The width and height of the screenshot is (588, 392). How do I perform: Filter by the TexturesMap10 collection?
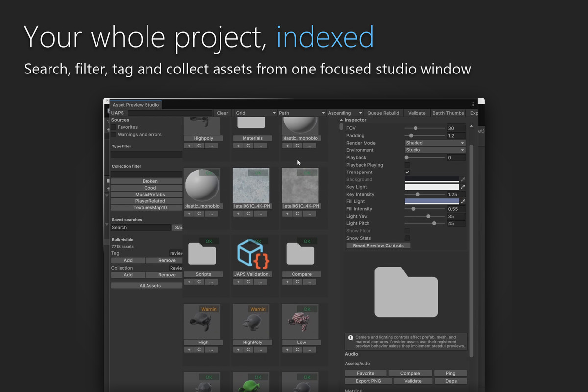pyautogui.click(x=147, y=208)
